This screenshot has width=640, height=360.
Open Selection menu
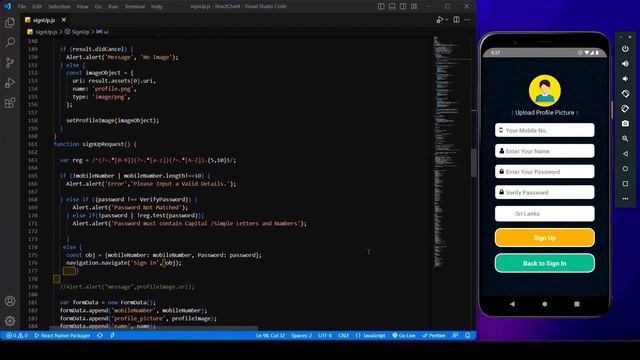click(x=59, y=7)
